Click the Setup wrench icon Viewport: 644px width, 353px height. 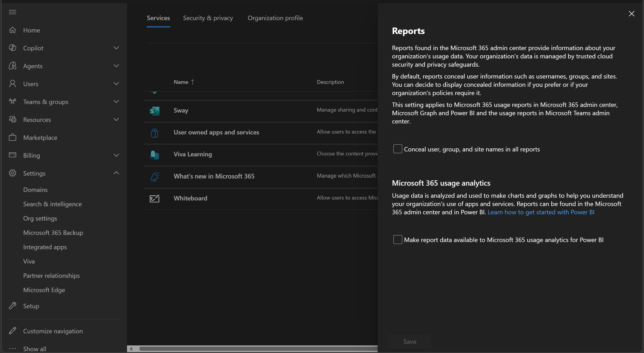click(13, 306)
